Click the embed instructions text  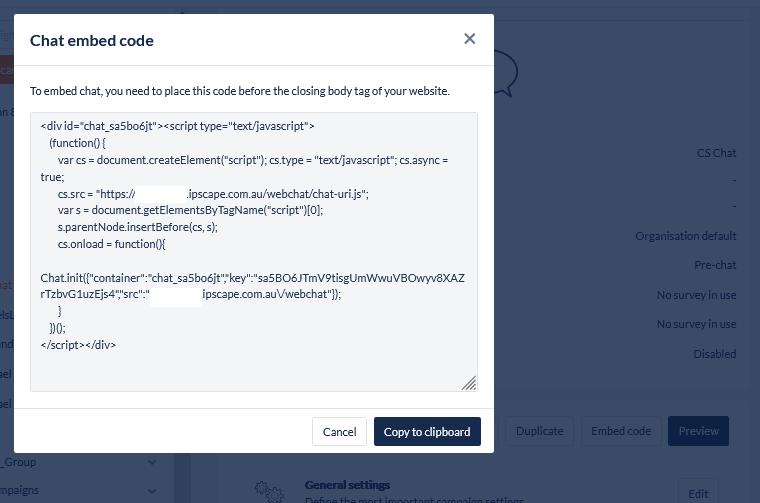click(240, 91)
